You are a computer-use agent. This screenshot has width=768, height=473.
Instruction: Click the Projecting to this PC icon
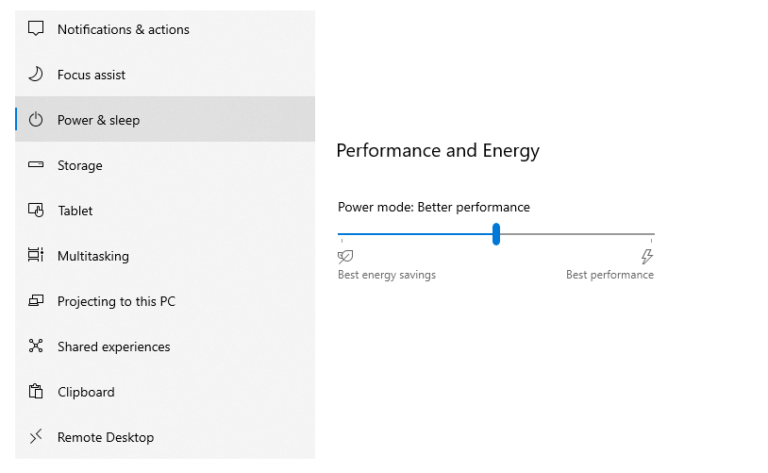pyautogui.click(x=36, y=300)
